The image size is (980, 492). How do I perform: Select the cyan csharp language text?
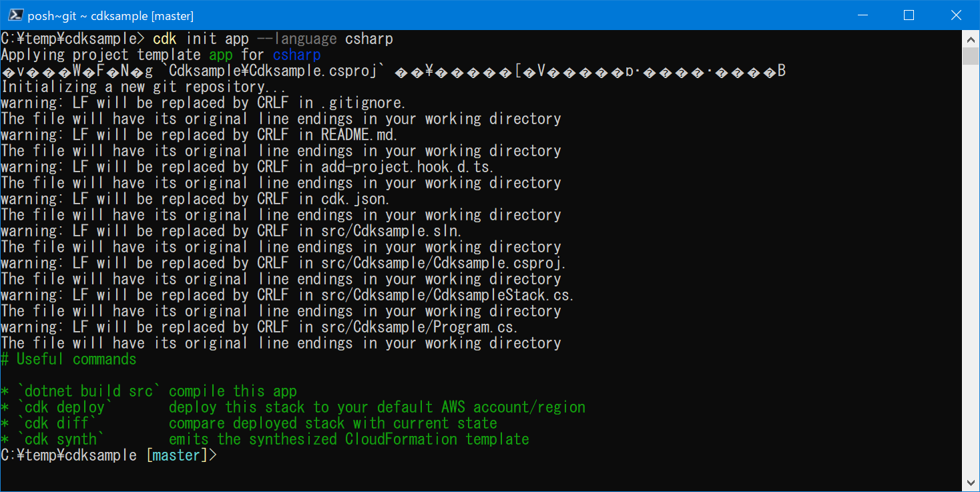(x=296, y=54)
